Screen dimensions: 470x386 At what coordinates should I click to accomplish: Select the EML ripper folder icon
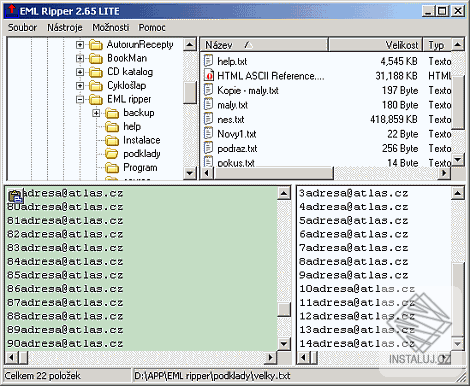coord(96,99)
